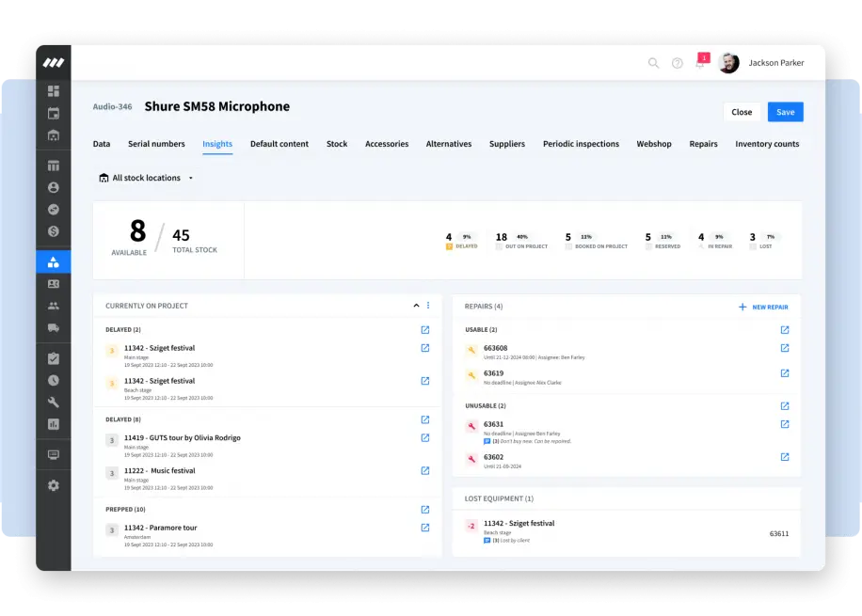This screenshot has height=616, width=862.
Task: Click the Close button
Action: [742, 112]
